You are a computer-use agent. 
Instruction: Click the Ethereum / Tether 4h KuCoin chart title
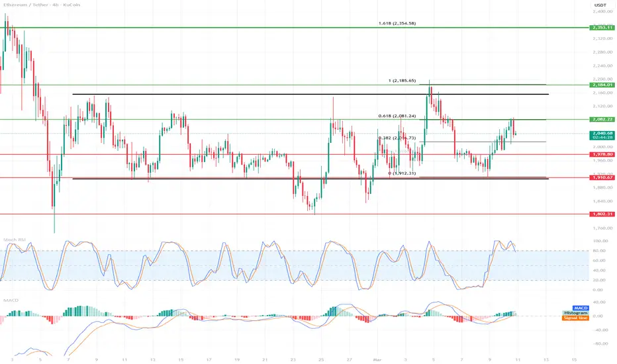coord(41,5)
